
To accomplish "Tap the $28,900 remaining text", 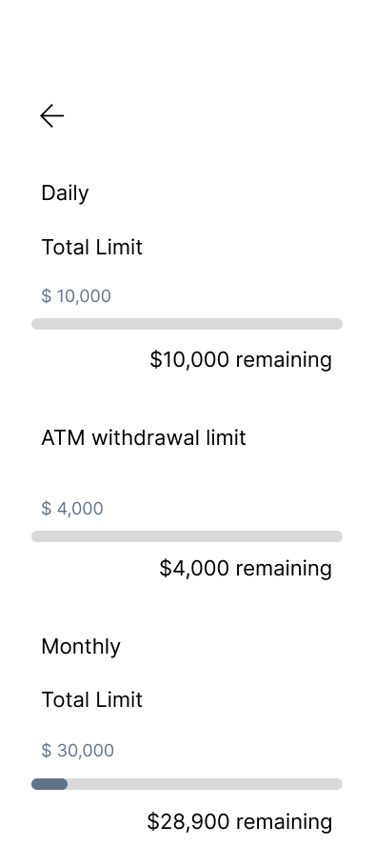I will (x=240, y=822).
